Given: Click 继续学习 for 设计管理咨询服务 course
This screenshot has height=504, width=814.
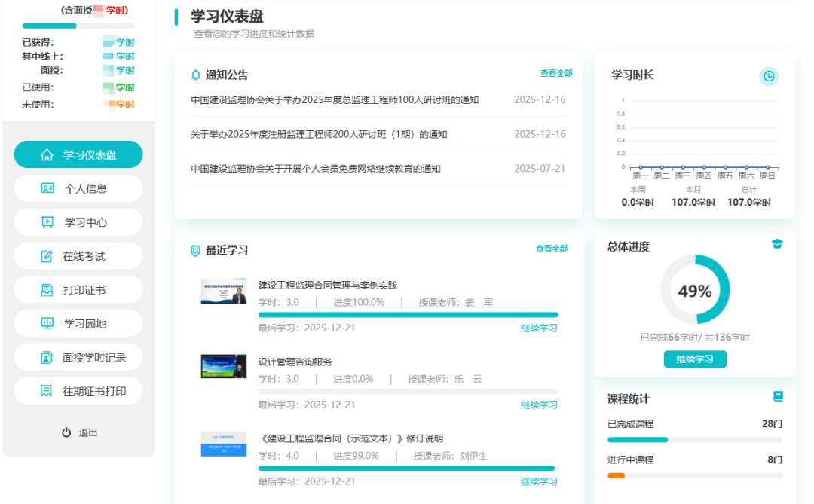Looking at the screenshot, I should coord(539,405).
